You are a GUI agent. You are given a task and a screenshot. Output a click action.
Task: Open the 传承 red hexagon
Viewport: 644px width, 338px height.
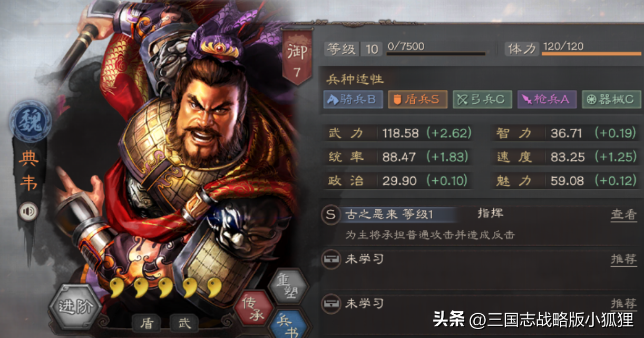pos(253,307)
